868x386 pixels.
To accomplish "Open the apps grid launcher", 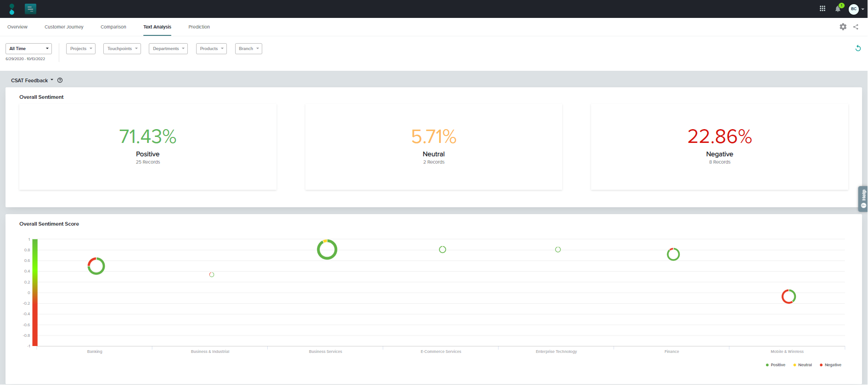I will (x=823, y=9).
